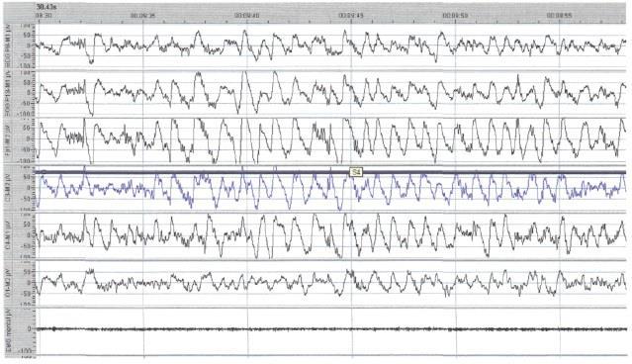Click the thick horizontal cursor line in C3-M2
Viewport: 632px width, 364px height.
[x=330, y=172]
